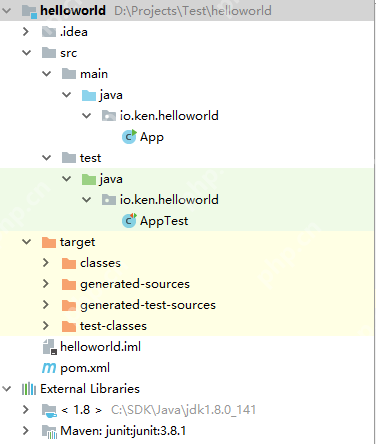Expand the < 1.8 > JDK library
Image resolution: width=376 pixels, height=444 pixels.
tap(26, 410)
